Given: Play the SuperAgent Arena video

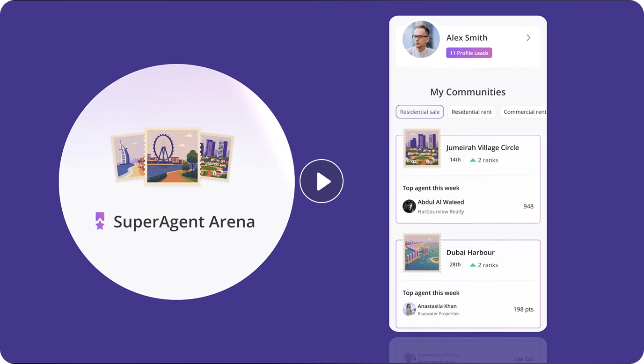Looking at the screenshot, I should point(322,181).
